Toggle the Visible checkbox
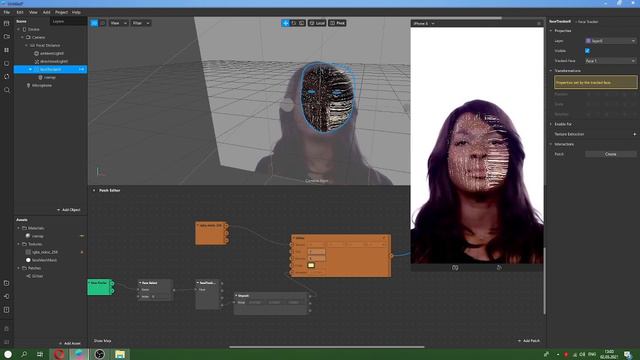Image resolution: width=640 pixels, height=360 pixels. (587, 51)
